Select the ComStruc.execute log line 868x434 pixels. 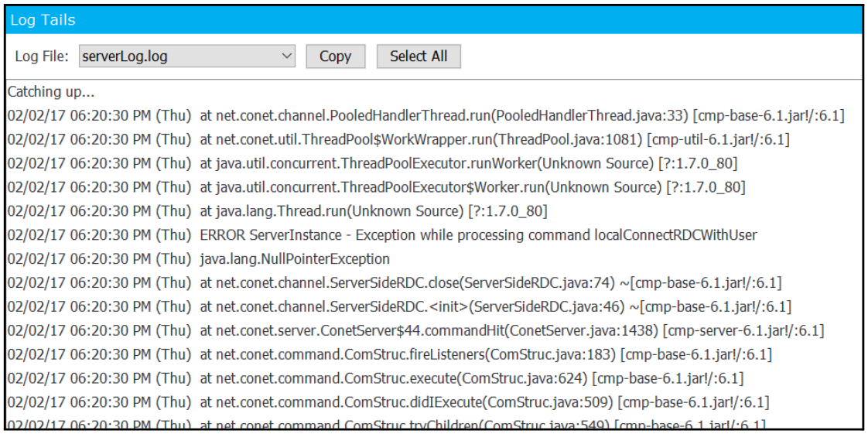coord(376,378)
